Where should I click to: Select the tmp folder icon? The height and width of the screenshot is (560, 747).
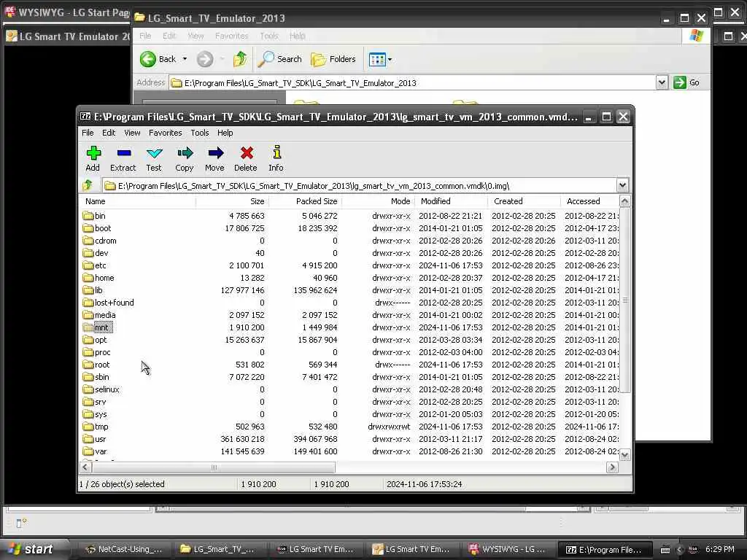point(88,427)
